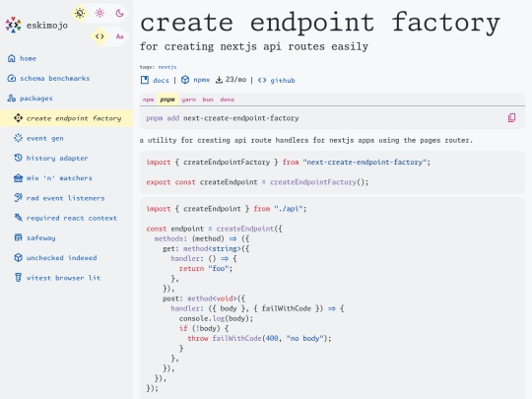
Task: Open unchecked indexed package
Action: 61,258
